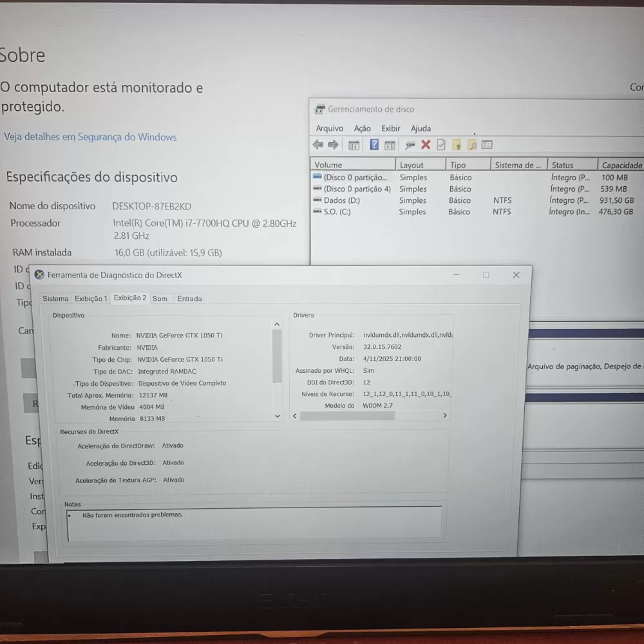Click the 476,30 GB capacity cell
Screen dimensions: 644x644
(x=616, y=211)
